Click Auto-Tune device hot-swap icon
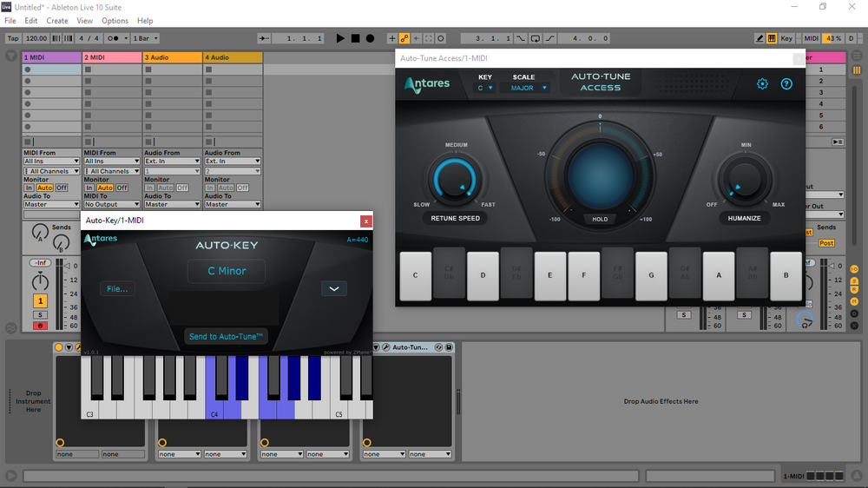This screenshot has height=488, width=868. 438,347
